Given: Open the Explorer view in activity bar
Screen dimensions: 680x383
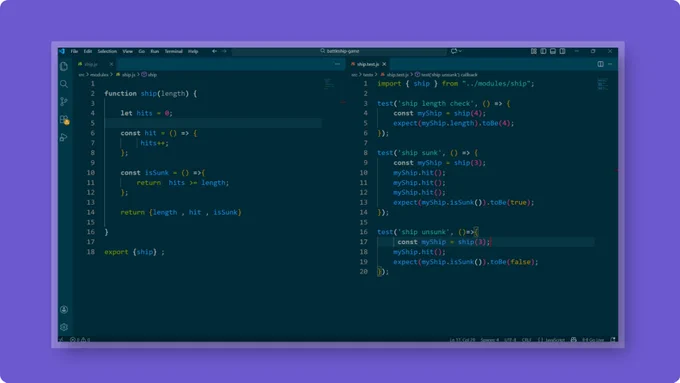Looking at the screenshot, I should pos(64,66).
